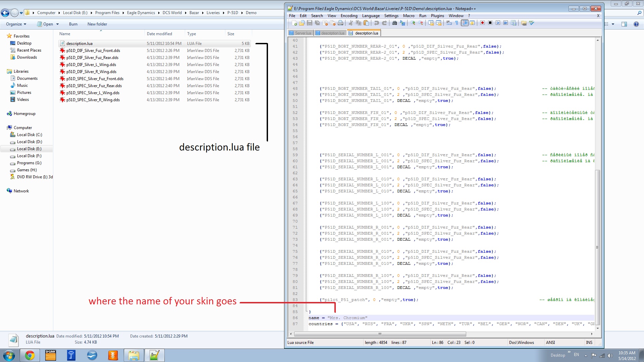The width and height of the screenshot is (644, 362).
Task: Click the Open file toolbar icon in Notepad++
Action: (302, 23)
